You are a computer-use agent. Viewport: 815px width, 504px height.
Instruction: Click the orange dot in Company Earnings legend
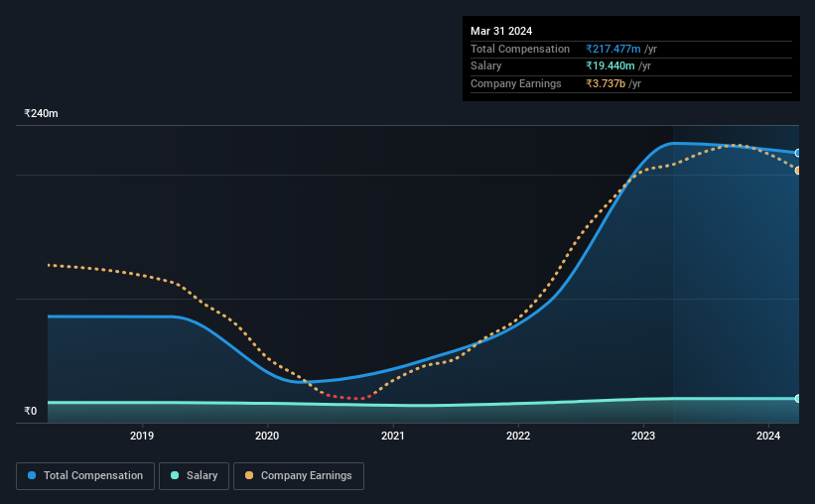point(249,475)
